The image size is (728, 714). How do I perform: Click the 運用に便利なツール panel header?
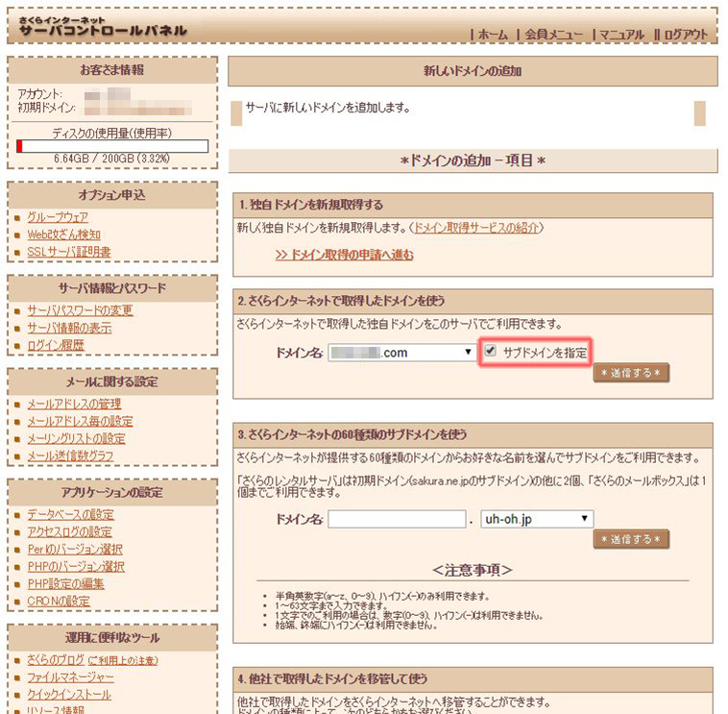pyautogui.click(x=112, y=638)
